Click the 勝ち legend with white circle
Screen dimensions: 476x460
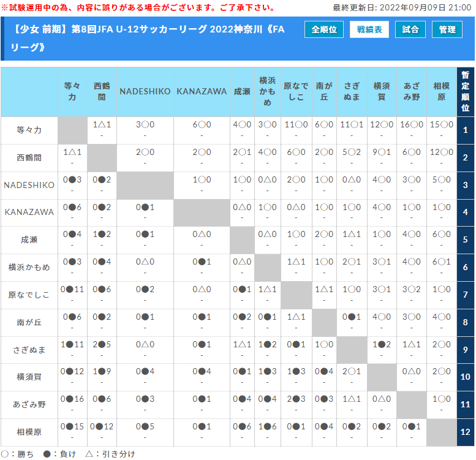point(17,454)
